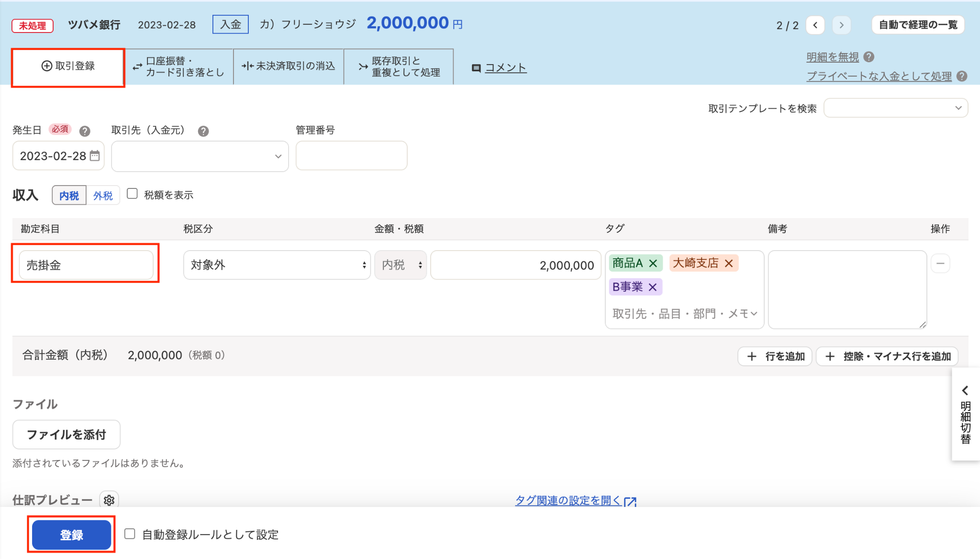
Task: Delete row with minus button
Action: click(x=940, y=263)
